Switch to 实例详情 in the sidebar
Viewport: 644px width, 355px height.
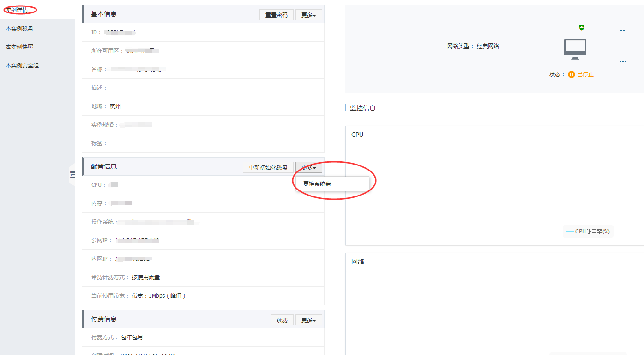[17, 10]
